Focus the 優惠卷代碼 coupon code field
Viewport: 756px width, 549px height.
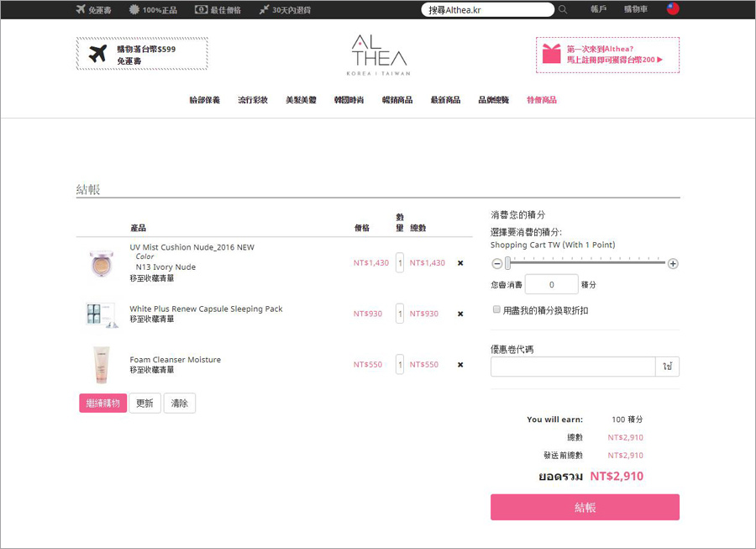(573, 367)
